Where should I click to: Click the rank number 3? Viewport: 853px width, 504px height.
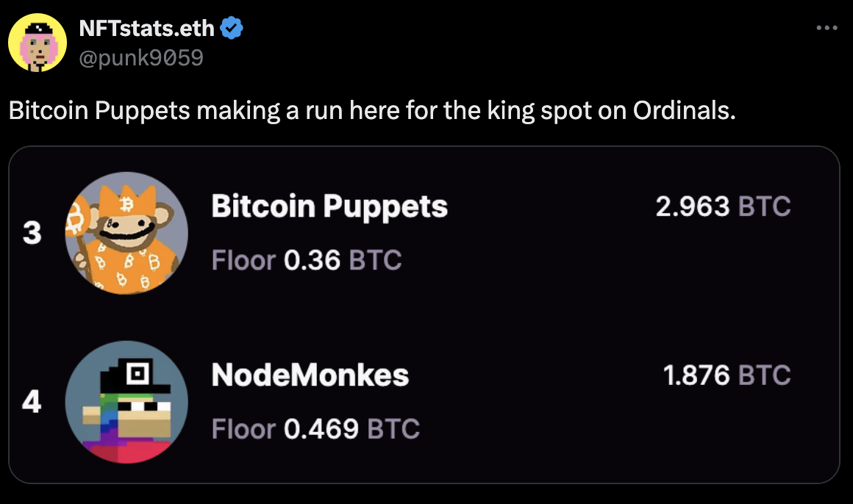(x=32, y=233)
